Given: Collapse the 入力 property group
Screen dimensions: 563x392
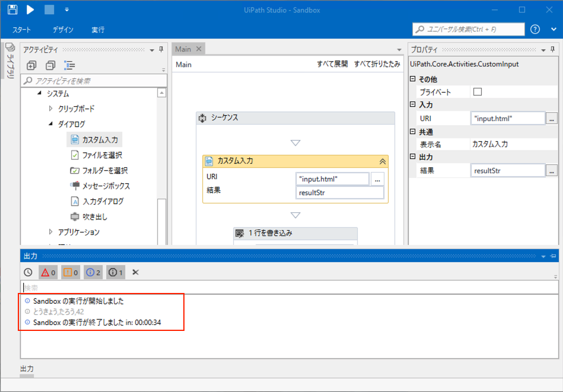Looking at the screenshot, I should 413,104.
